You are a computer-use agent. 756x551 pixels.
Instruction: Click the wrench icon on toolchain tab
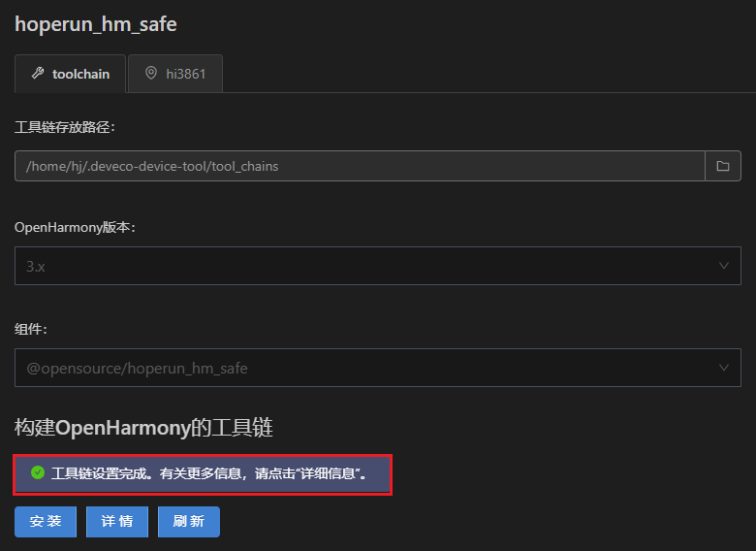coord(38,74)
